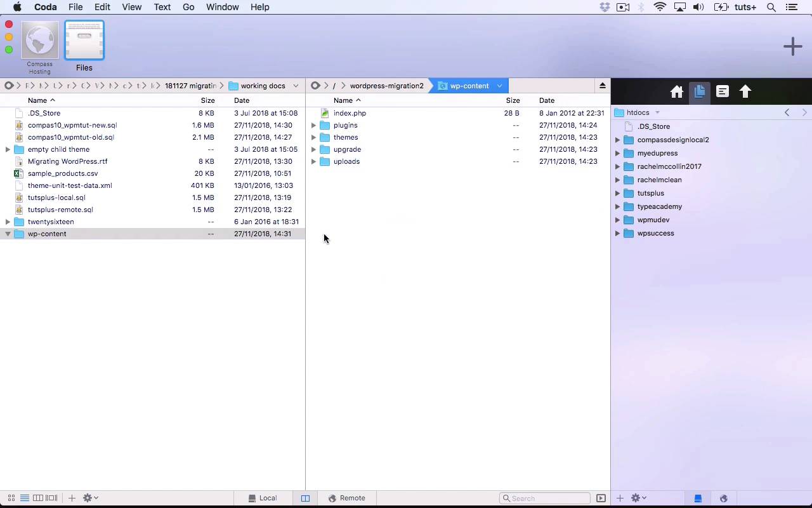This screenshot has height=508, width=812.
Task: Open the View menu
Action: pyautogui.click(x=131, y=7)
